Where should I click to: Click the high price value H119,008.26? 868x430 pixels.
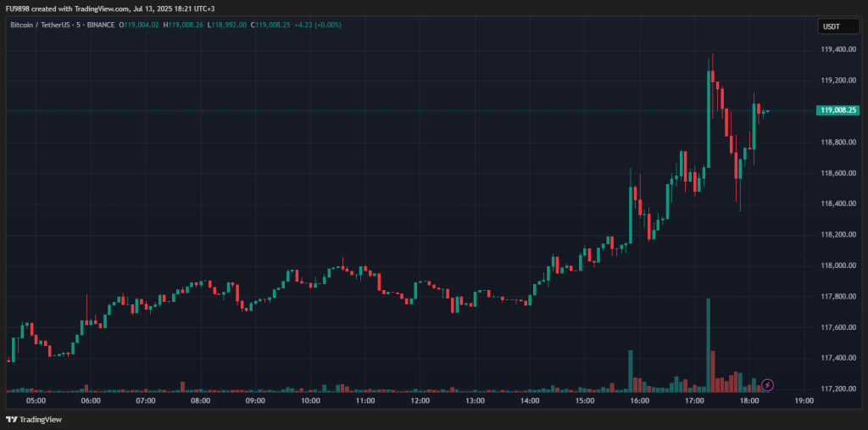[x=186, y=25]
